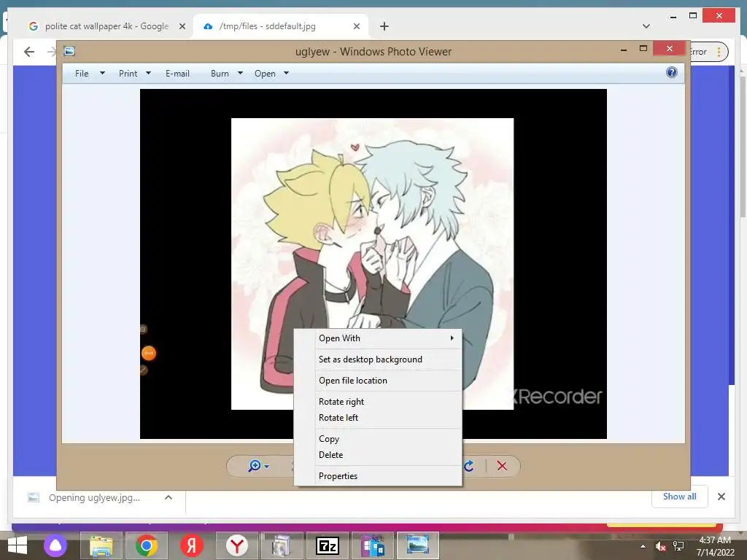Open the Windows Start button
The height and width of the screenshot is (560, 747).
(18, 545)
